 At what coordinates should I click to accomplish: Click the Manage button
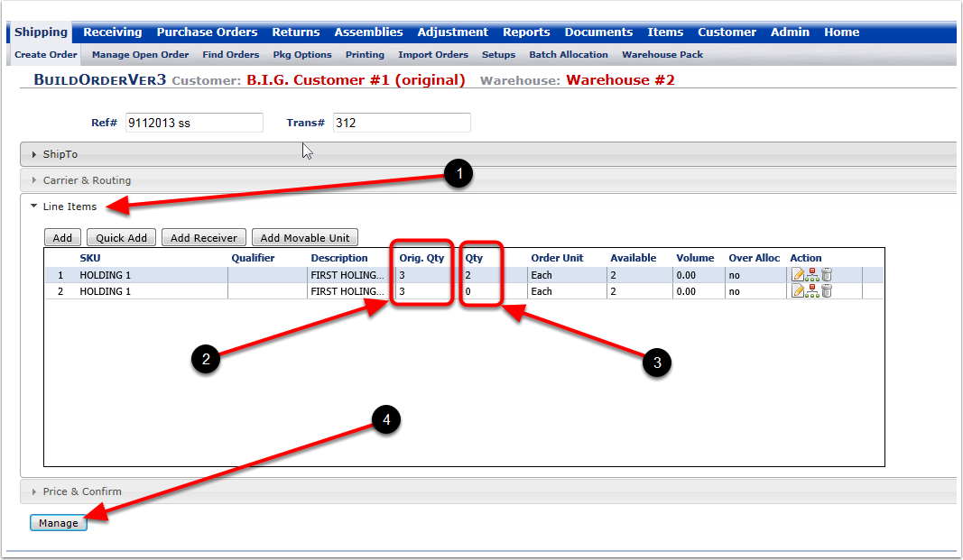pyautogui.click(x=59, y=523)
